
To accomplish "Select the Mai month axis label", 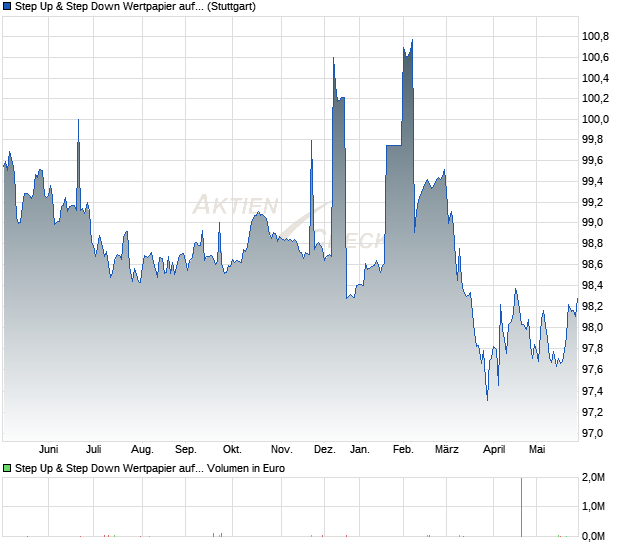I will click(x=537, y=450).
